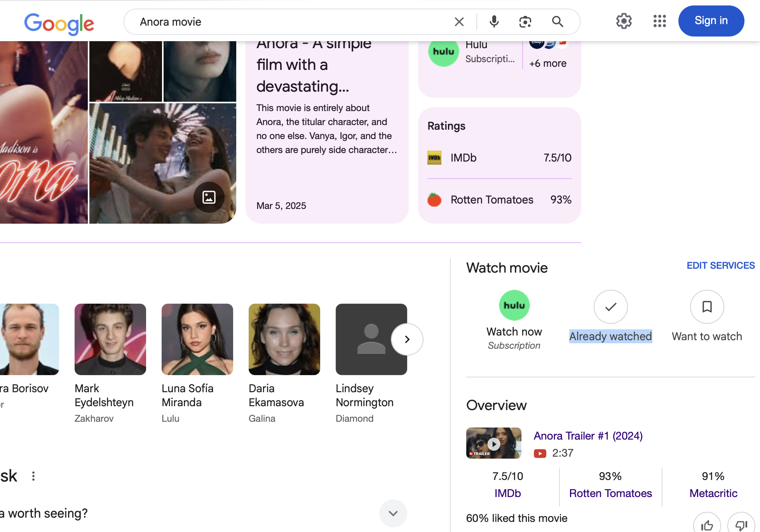Image resolution: width=760 pixels, height=532 pixels.
Task: Open the IMDb rating row
Action: (499, 158)
